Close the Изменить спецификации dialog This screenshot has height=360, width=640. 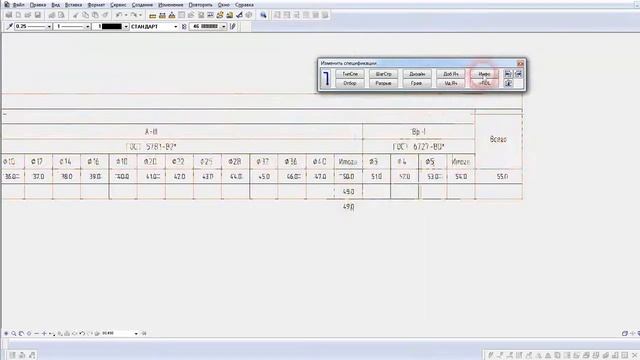point(520,63)
